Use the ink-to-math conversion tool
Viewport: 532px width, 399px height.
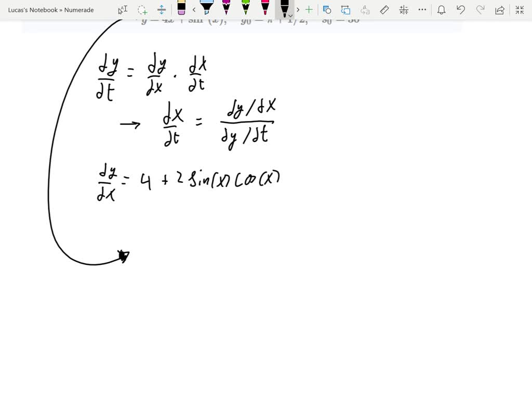[x=403, y=9]
